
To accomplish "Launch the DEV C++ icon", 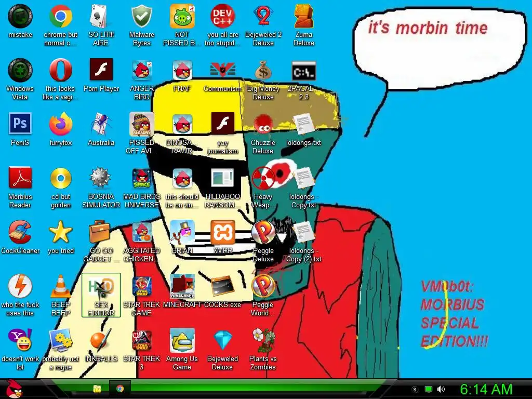I will click(x=222, y=17).
